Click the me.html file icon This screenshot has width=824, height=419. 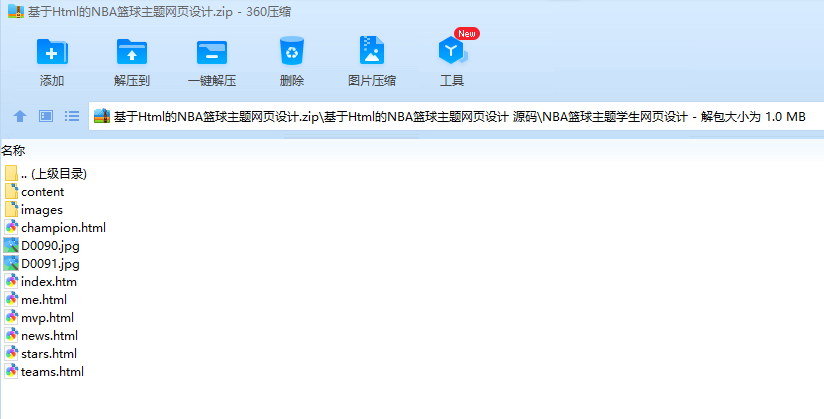[x=11, y=299]
